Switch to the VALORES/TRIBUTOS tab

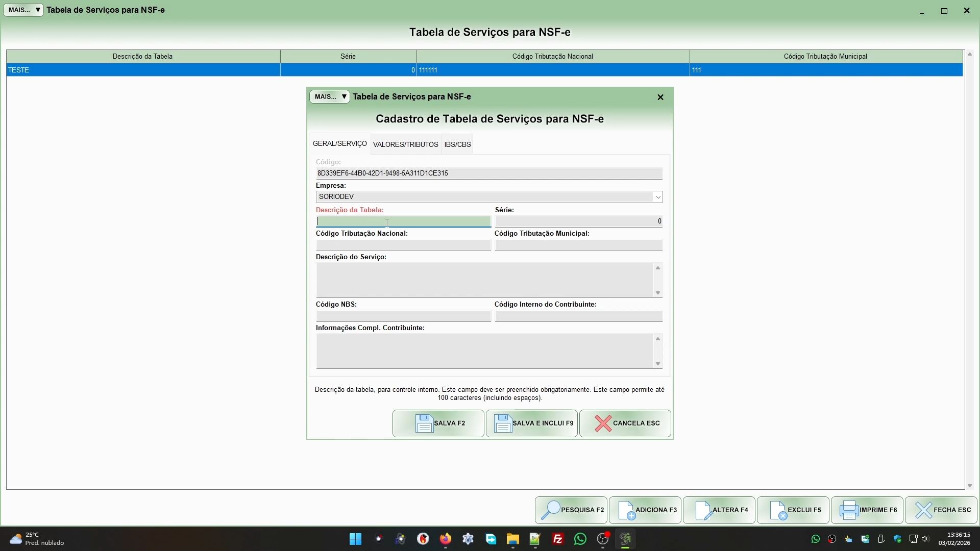pyautogui.click(x=405, y=145)
